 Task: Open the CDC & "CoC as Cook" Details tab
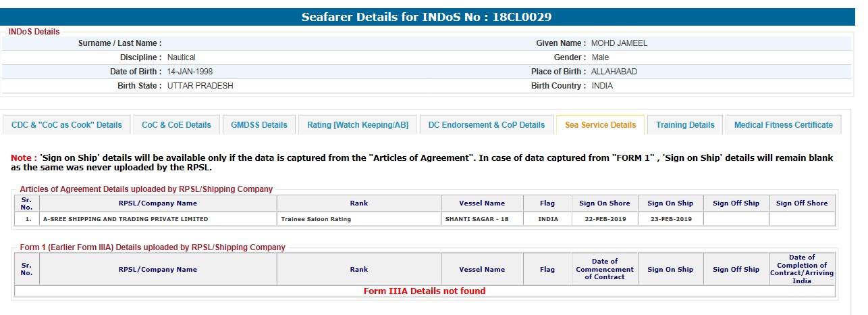tap(67, 125)
